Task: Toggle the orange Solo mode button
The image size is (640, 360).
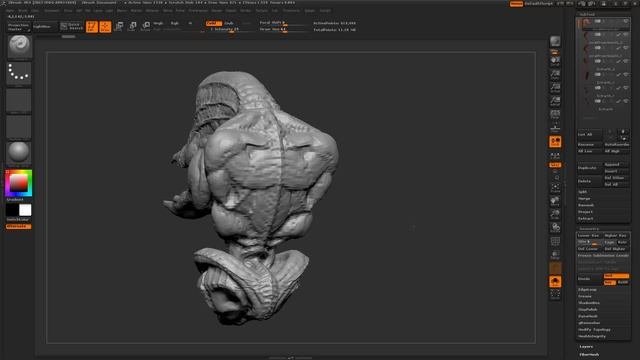Action: pyautogui.click(x=555, y=282)
